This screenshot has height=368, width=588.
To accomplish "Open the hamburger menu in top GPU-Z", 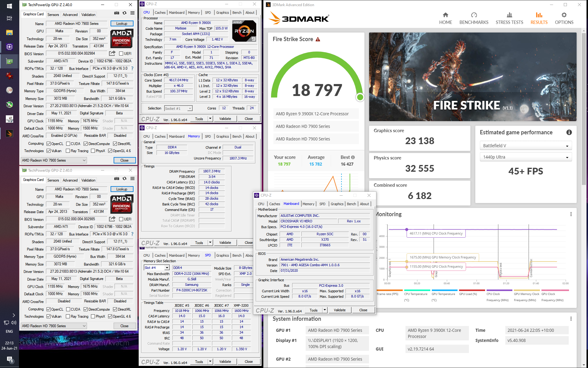I will (x=132, y=13).
